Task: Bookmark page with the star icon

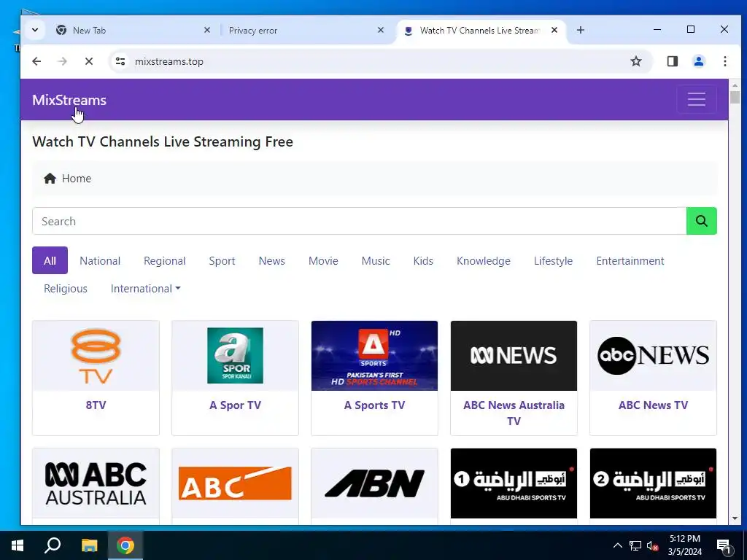Action: (x=635, y=61)
